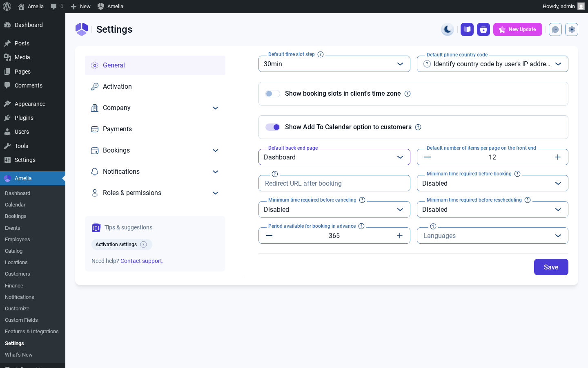Open Calendar in Amelia submenu
588x368 pixels.
pyautogui.click(x=33, y=204)
